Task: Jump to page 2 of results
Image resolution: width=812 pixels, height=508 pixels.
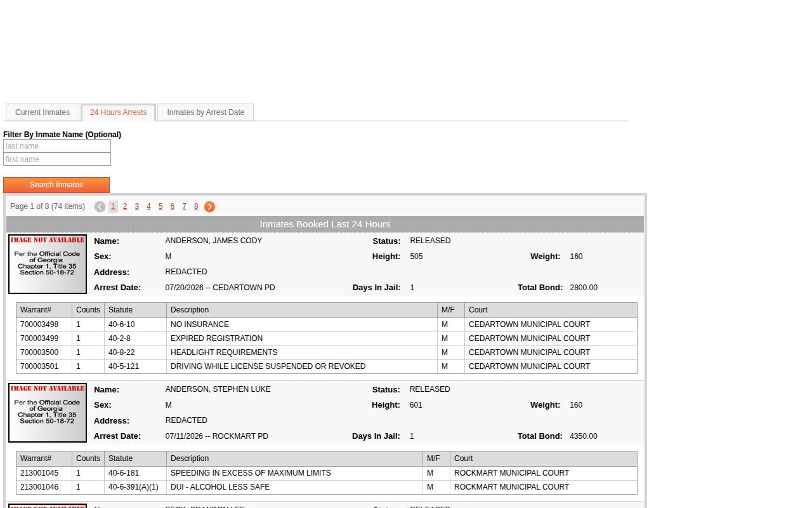Action: coord(125,206)
